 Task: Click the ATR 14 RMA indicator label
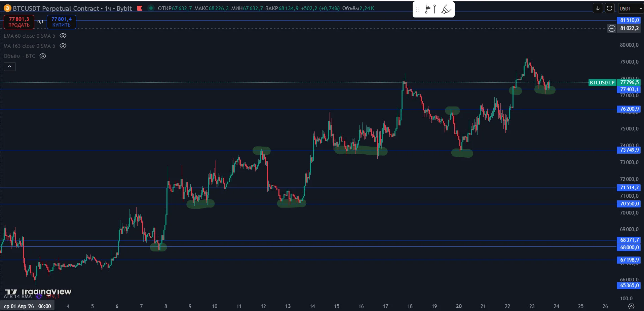(x=17, y=297)
